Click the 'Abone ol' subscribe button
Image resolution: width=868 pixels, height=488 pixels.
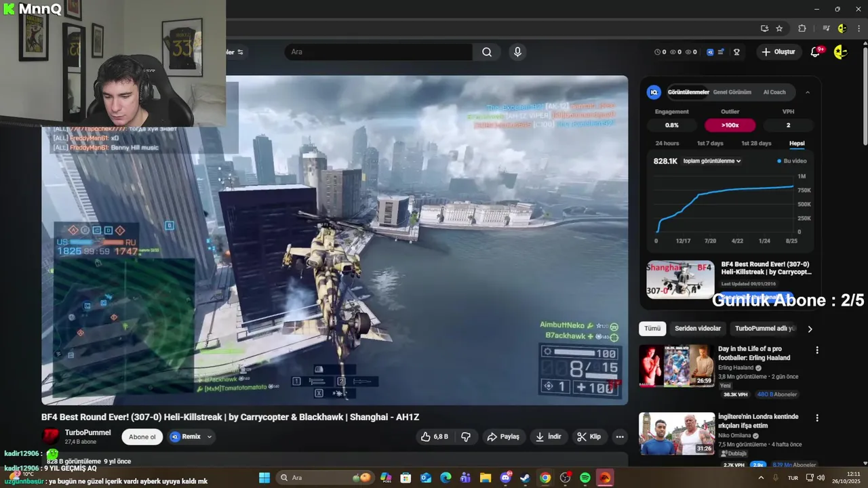click(142, 436)
